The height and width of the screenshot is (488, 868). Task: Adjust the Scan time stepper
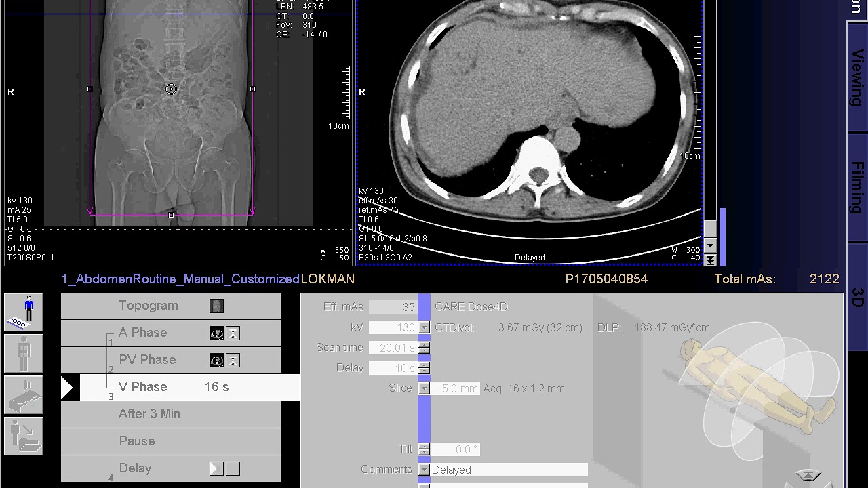point(424,348)
